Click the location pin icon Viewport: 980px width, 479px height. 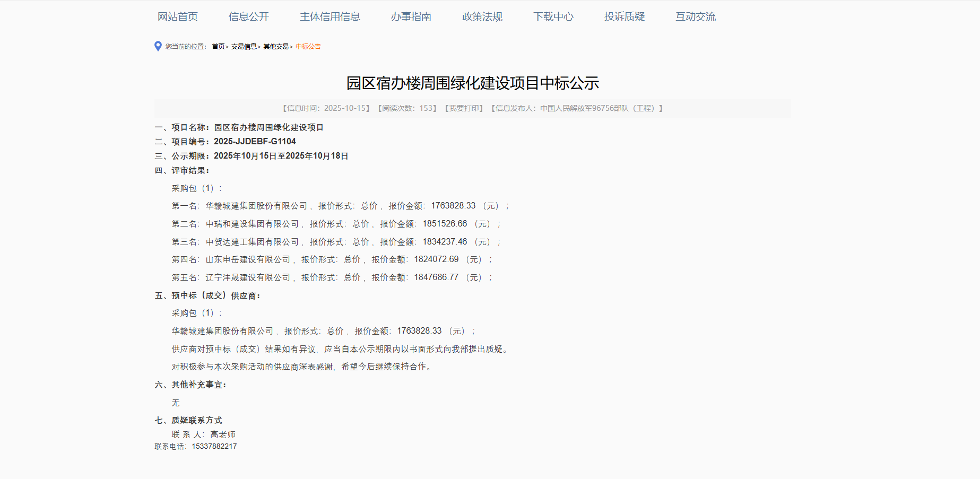pos(157,46)
